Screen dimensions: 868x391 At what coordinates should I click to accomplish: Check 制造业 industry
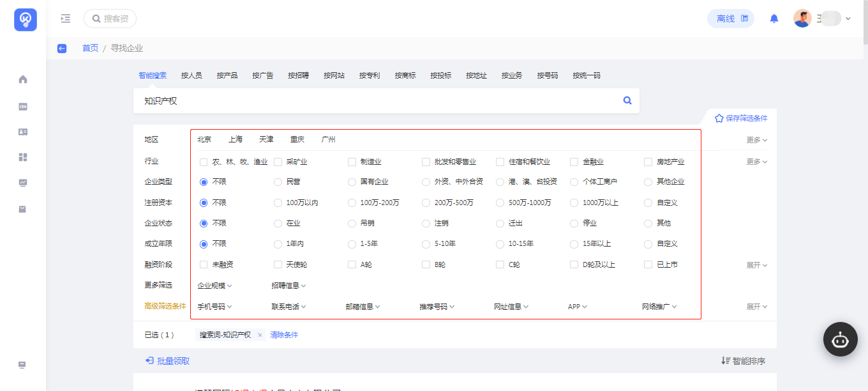coord(352,162)
